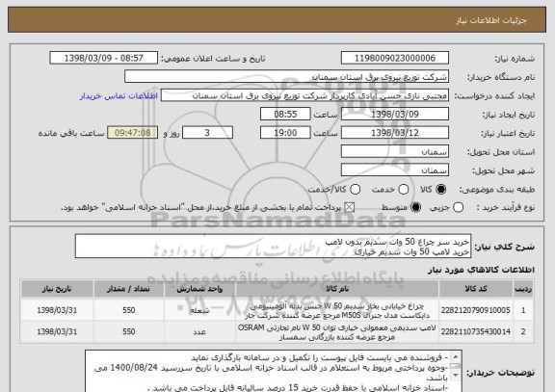Click the delivery province field سمنان
555x392 pixels.
tap(395, 151)
